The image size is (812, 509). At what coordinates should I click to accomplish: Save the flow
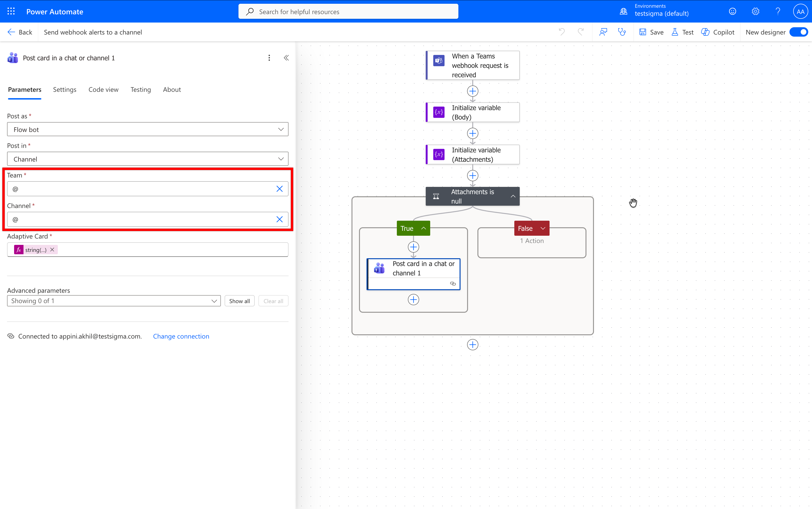(x=652, y=32)
